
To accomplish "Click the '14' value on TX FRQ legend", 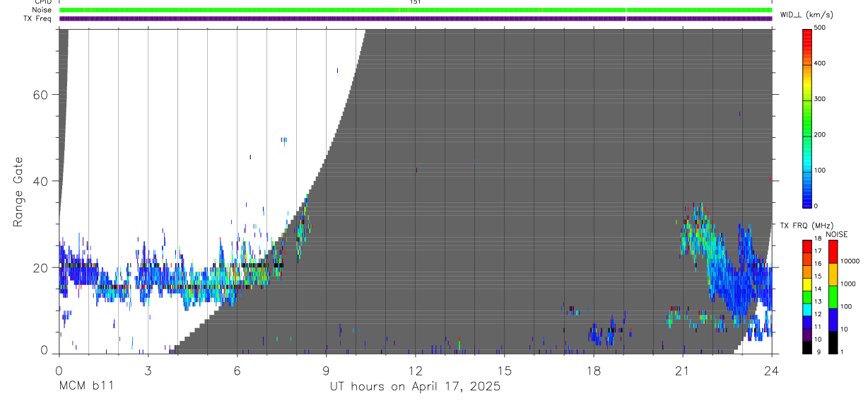I will [818, 289].
